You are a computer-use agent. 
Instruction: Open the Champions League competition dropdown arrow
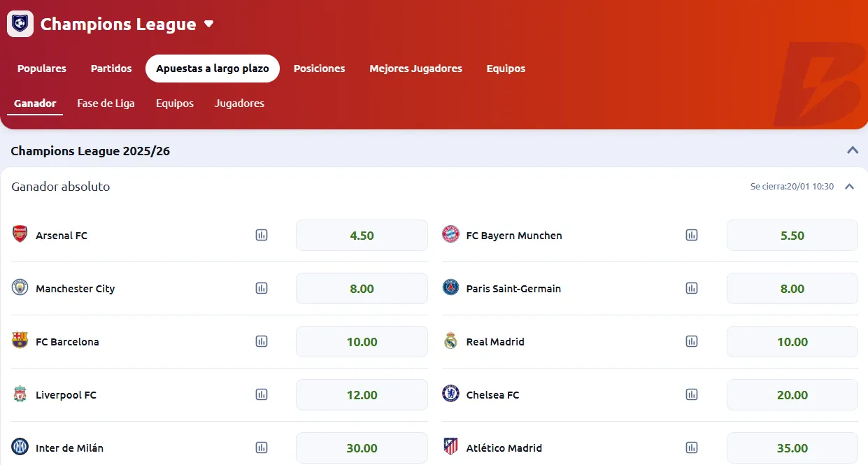click(x=208, y=24)
